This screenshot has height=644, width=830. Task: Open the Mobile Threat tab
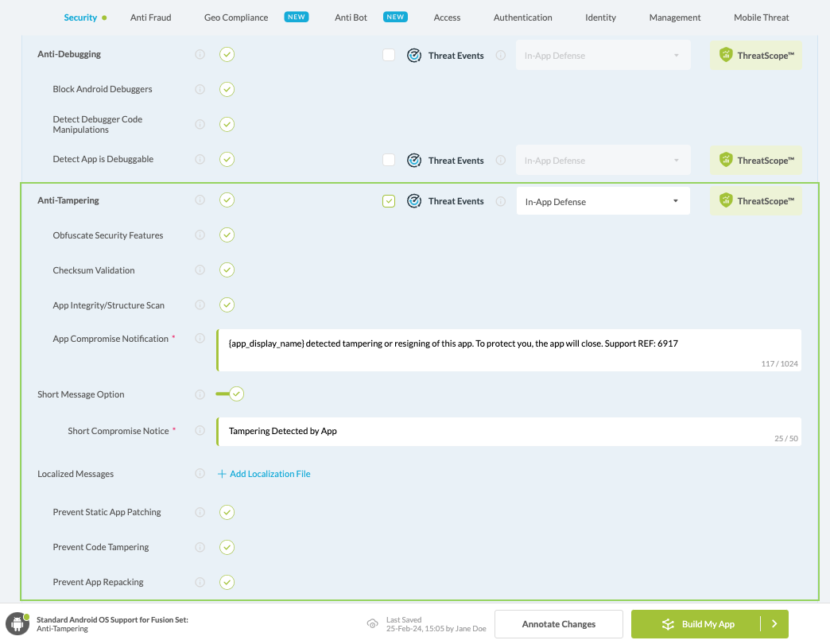[761, 17]
